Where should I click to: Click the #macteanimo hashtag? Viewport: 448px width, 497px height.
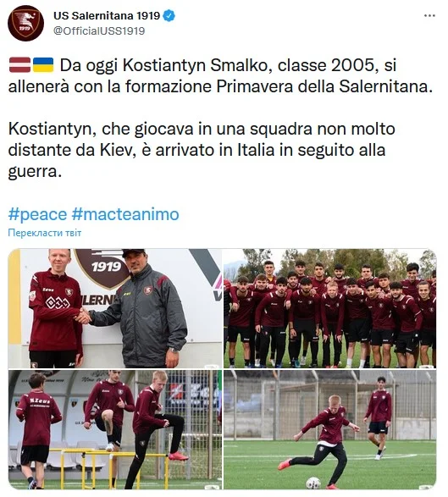[125, 214]
